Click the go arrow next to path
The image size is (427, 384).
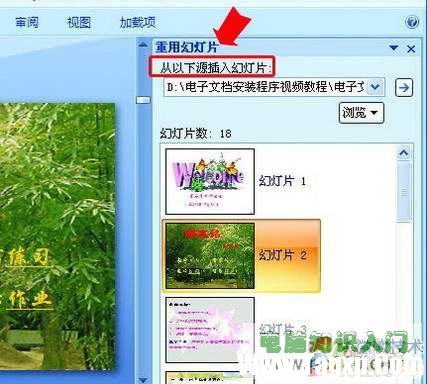click(x=404, y=88)
